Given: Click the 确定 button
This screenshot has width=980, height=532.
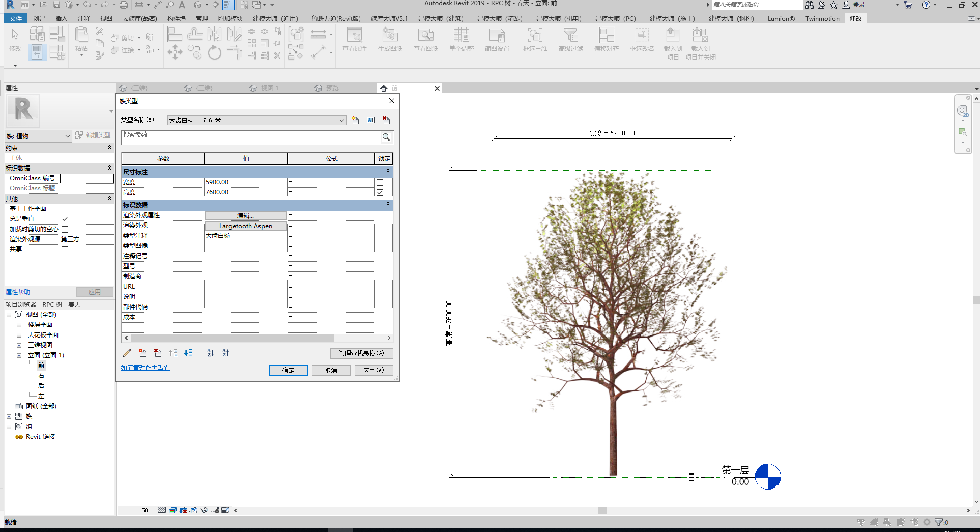Looking at the screenshot, I should pyautogui.click(x=288, y=370).
